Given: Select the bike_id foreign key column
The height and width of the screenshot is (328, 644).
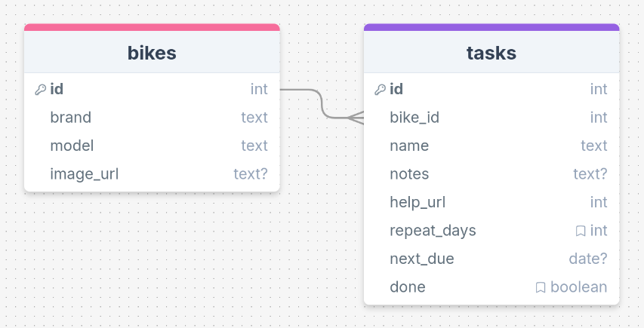Looking at the screenshot, I should [491, 118].
